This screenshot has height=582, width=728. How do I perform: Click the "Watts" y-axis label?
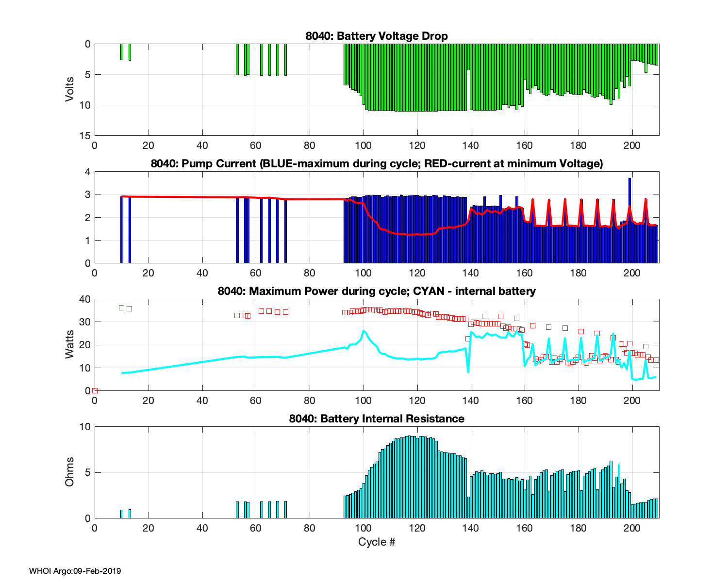coord(70,344)
